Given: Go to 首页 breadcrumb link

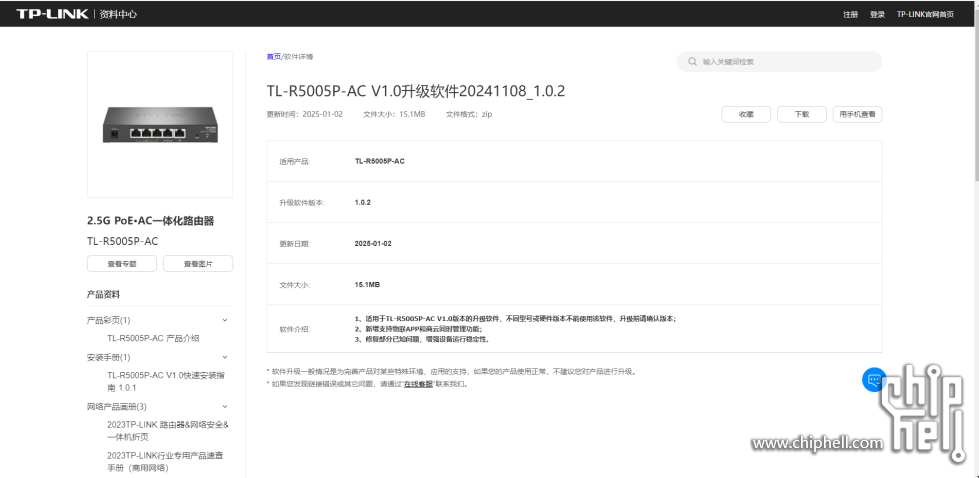Looking at the screenshot, I should coord(273,57).
